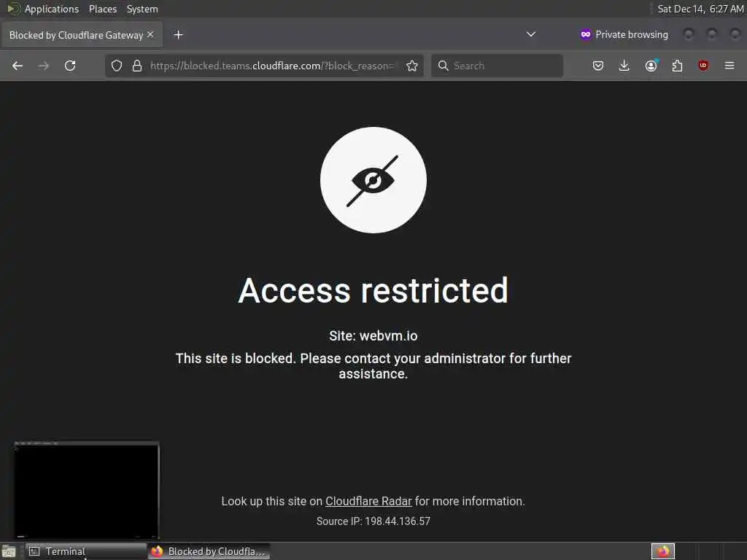This screenshot has height=560, width=747.
Task: Open tracking protection shield icon
Action: [x=117, y=66]
